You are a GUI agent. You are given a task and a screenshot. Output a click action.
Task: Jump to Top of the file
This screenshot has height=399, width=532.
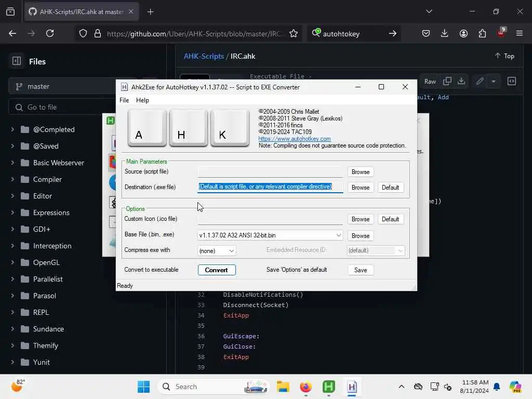[x=504, y=56]
